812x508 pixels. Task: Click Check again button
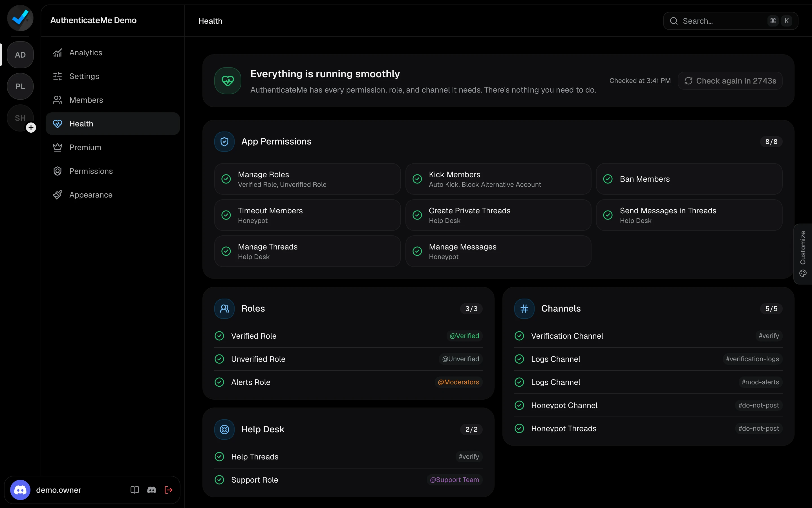coord(730,81)
